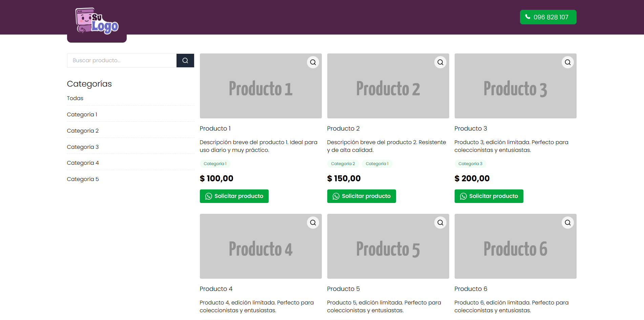
Task: Select the Categoría 1 tag under Producto 1
Action: tap(215, 163)
